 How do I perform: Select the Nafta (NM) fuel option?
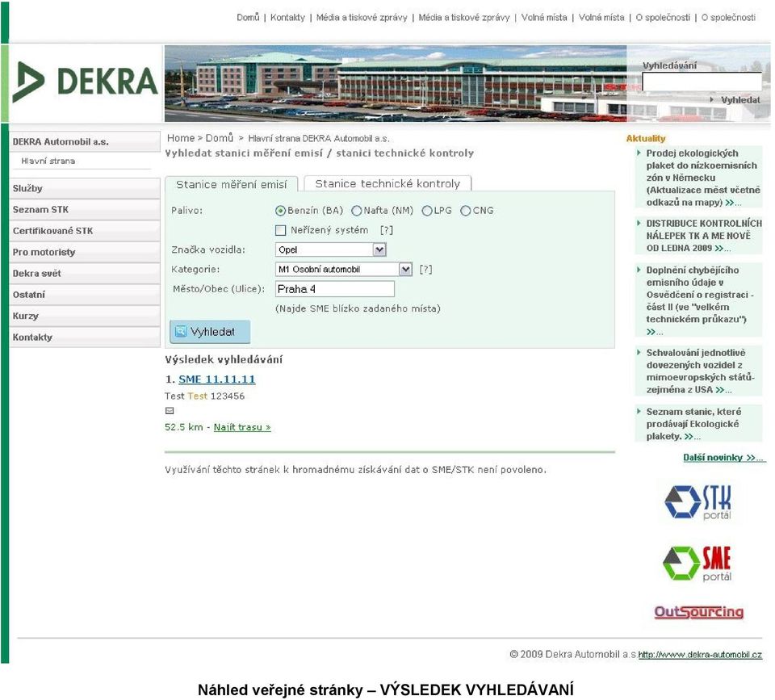(356, 211)
